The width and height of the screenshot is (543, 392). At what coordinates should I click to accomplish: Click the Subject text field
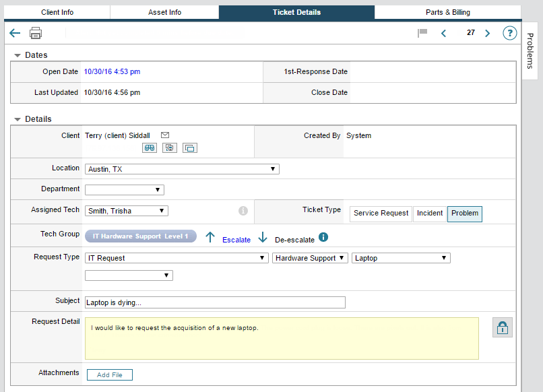point(215,302)
